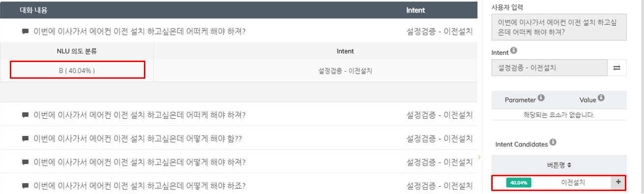The width and height of the screenshot is (644, 194).
Task: Click the Intent column header in dark bar
Action: pyautogui.click(x=416, y=10)
